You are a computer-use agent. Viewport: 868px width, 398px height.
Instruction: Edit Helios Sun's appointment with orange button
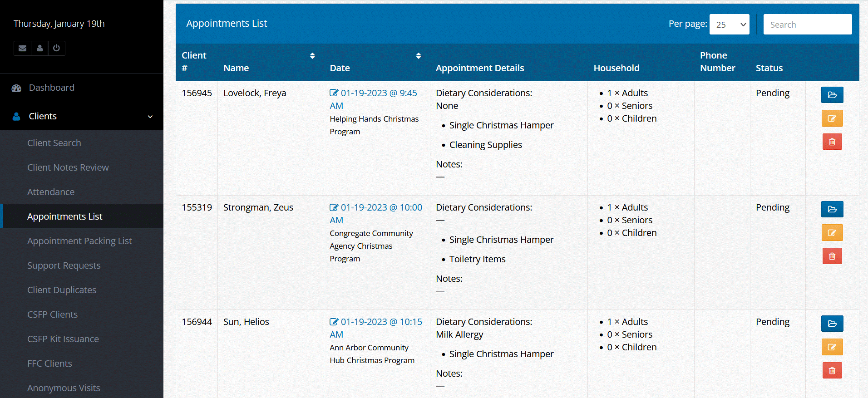click(x=832, y=347)
